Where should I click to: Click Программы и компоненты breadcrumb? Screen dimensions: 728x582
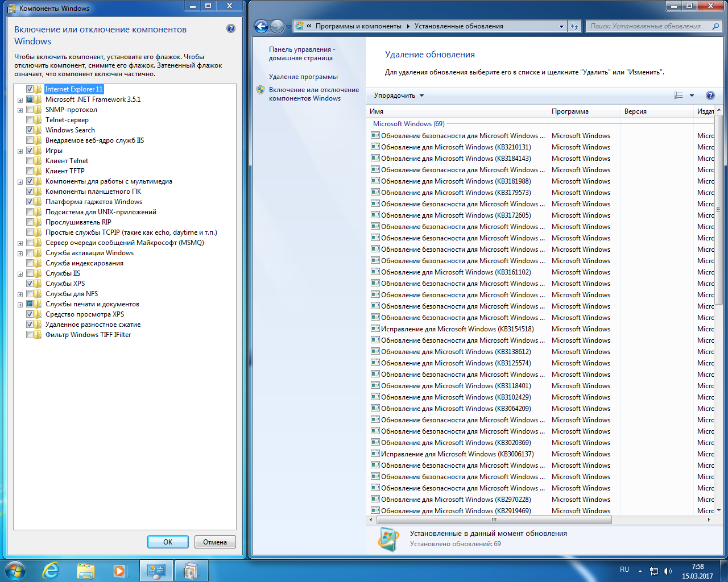(358, 26)
